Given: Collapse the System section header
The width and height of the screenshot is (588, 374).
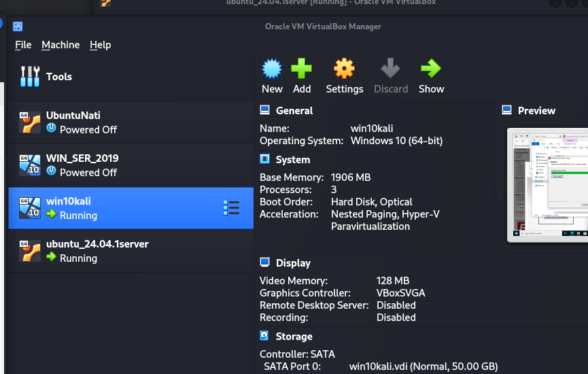Looking at the screenshot, I should tap(293, 160).
